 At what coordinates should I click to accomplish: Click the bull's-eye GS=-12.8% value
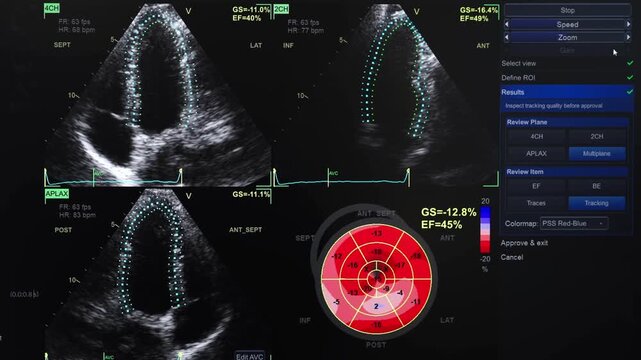point(448,212)
